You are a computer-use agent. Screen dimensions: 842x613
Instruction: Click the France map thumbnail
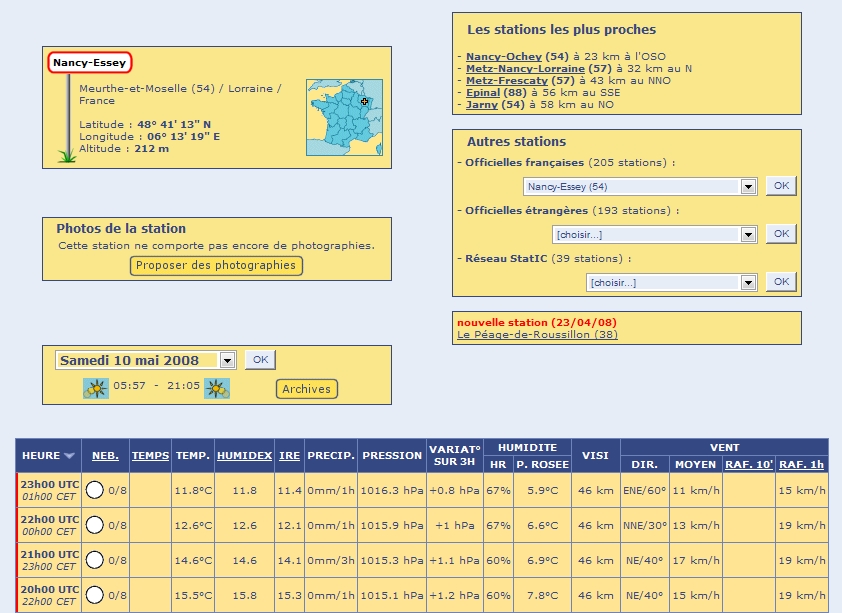344,118
